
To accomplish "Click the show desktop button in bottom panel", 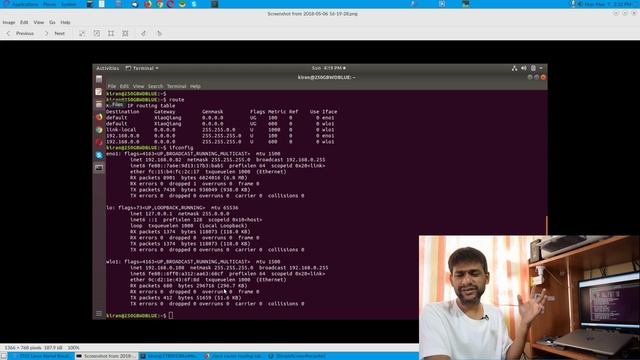I will [4, 356].
